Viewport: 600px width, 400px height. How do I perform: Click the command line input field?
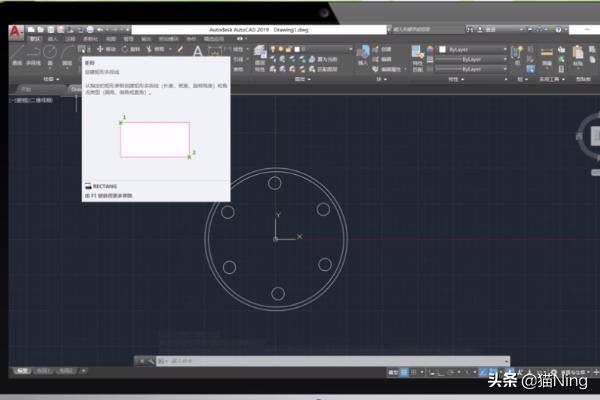pyautogui.click(x=332, y=361)
